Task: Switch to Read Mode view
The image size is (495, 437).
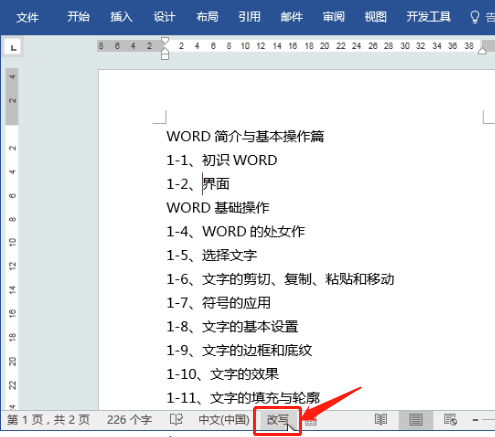Action: point(381,419)
